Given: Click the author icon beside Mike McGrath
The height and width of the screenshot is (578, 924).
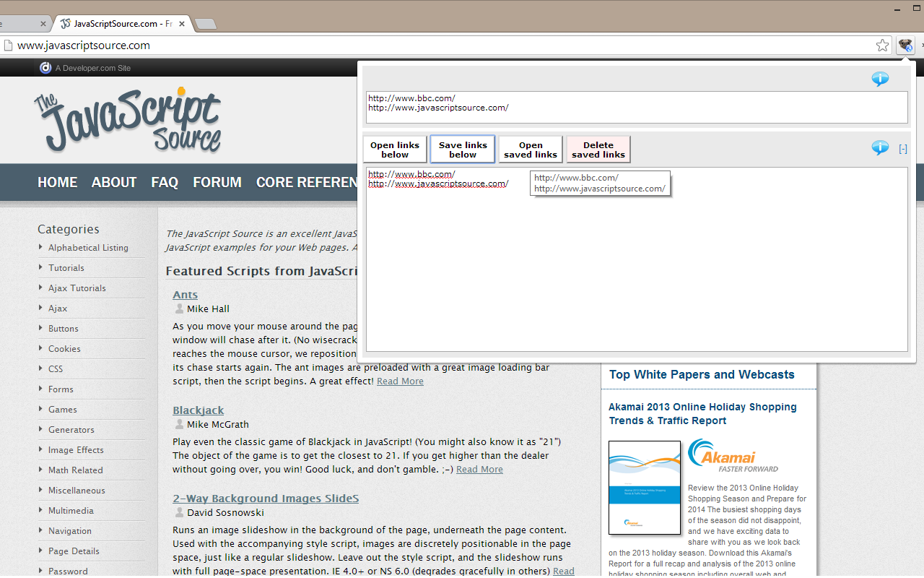Looking at the screenshot, I should (x=179, y=424).
